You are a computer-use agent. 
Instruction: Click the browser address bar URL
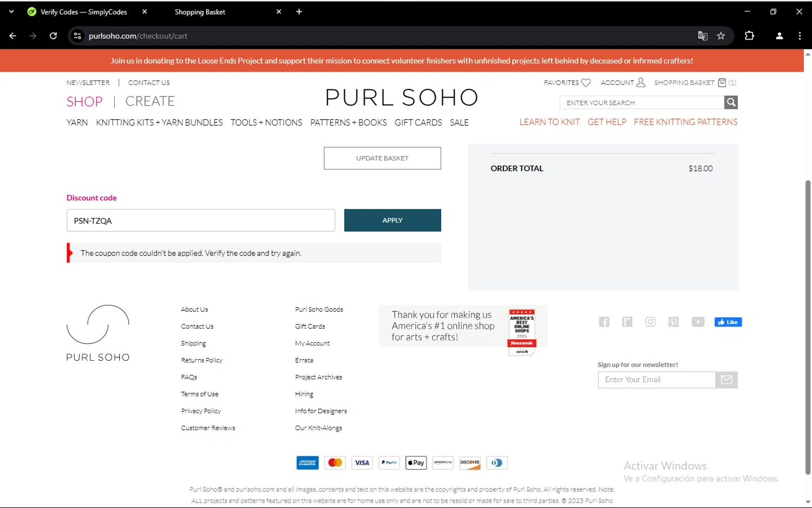click(138, 36)
